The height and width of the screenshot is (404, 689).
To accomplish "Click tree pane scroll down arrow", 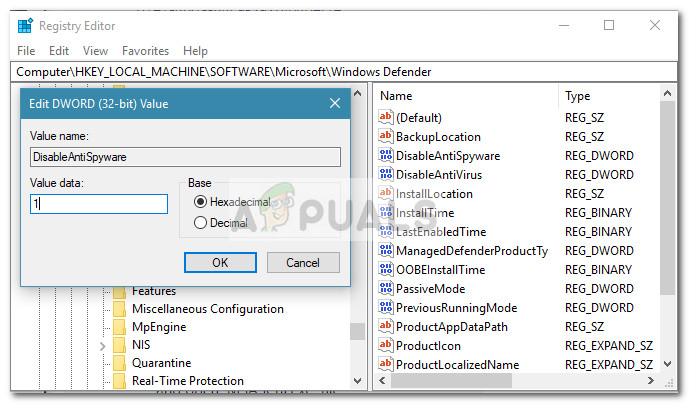I will pyautogui.click(x=358, y=381).
